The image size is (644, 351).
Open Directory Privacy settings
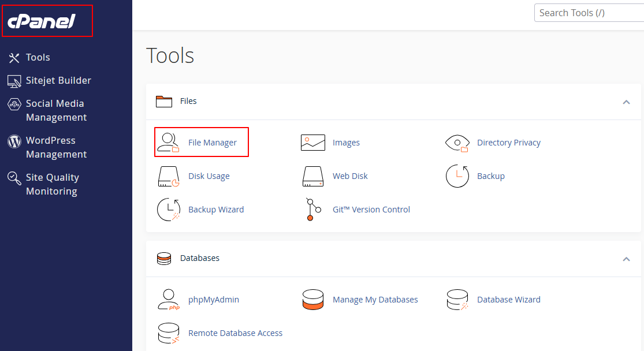pyautogui.click(x=508, y=142)
